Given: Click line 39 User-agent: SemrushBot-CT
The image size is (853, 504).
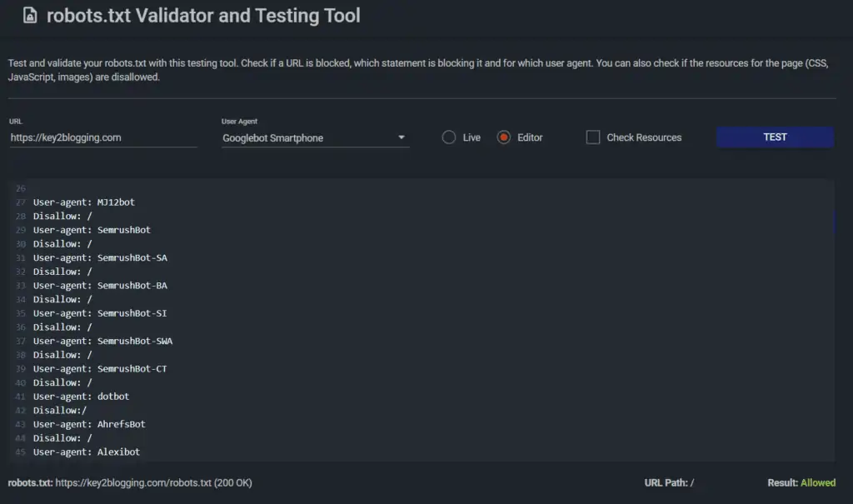Looking at the screenshot, I should (100, 368).
